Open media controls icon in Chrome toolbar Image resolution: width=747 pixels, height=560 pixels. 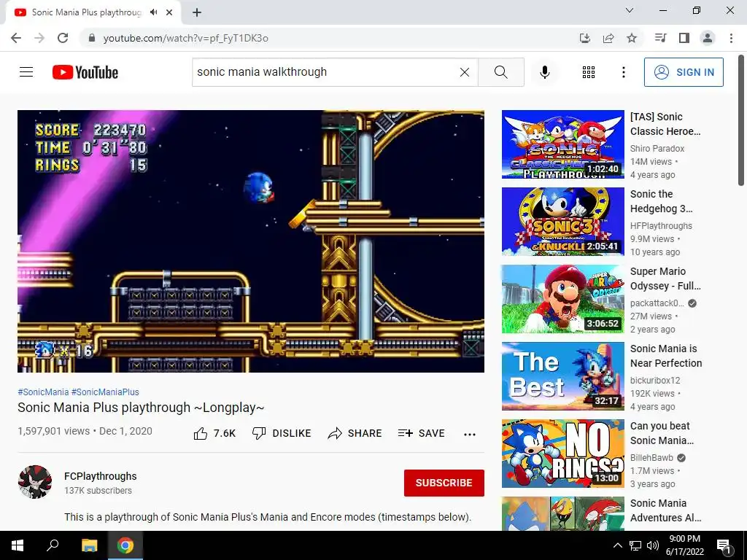click(660, 38)
